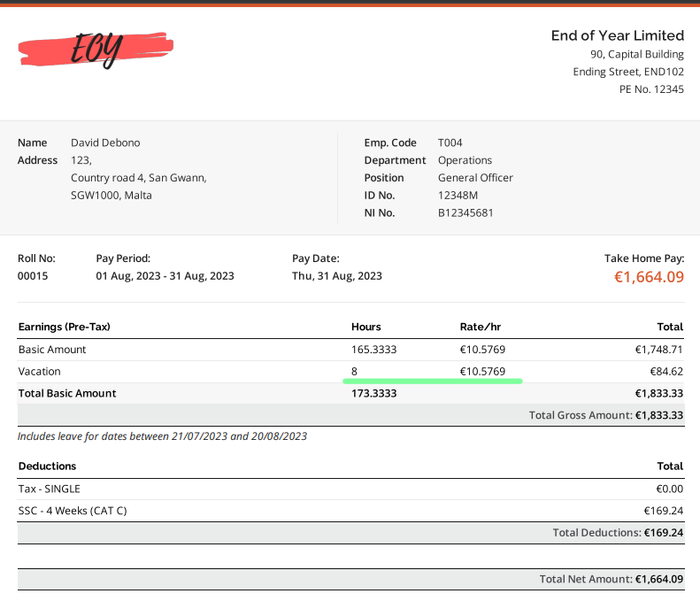
Task: Click the leave dates note in italics
Action: click(163, 436)
